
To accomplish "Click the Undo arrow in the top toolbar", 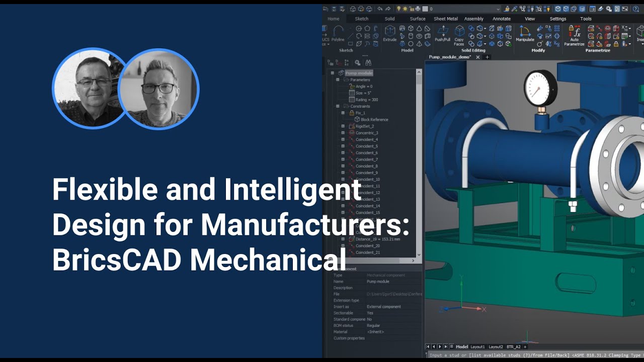I will pyautogui.click(x=380, y=9).
